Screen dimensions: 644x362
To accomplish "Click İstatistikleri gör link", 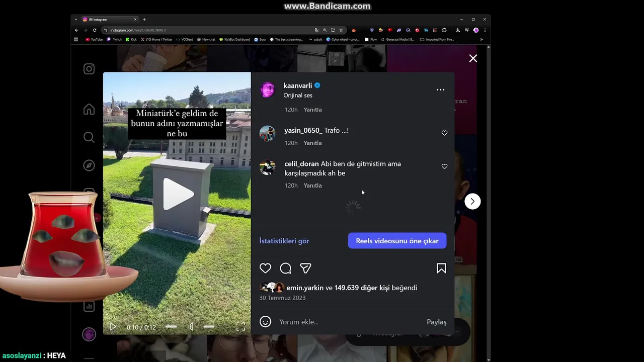I will pyautogui.click(x=284, y=241).
